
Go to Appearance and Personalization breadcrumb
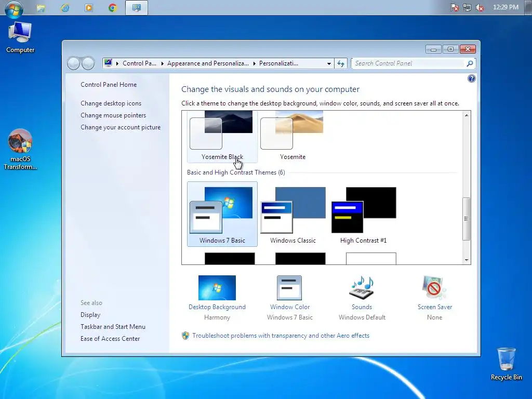point(208,63)
